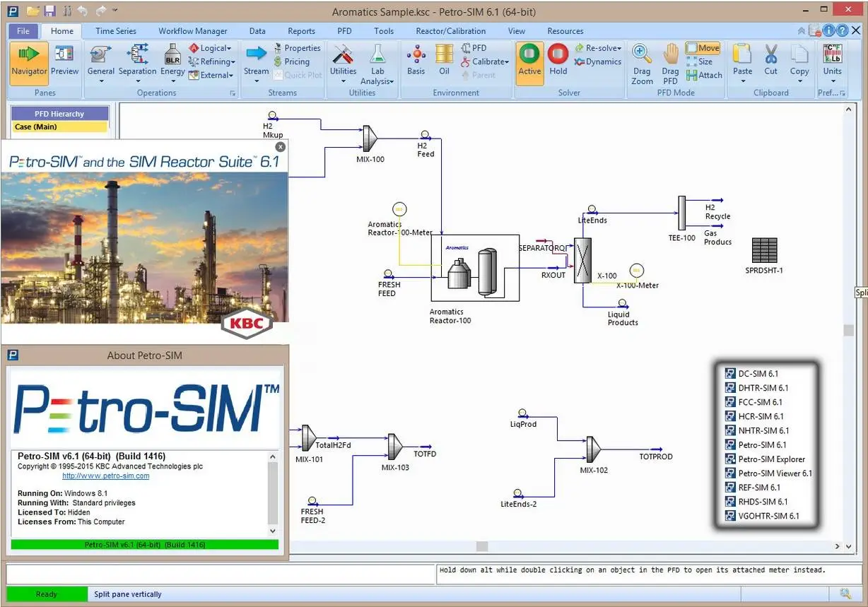Switch to Workflow Manager tab
The width and height of the screenshot is (868, 607).
[193, 31]
